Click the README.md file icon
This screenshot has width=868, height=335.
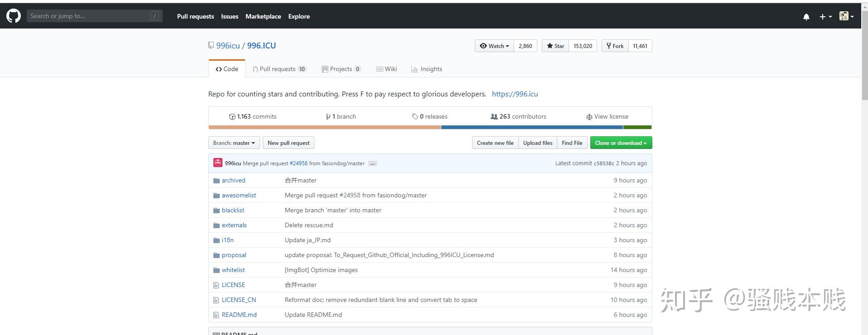[217, 315]
